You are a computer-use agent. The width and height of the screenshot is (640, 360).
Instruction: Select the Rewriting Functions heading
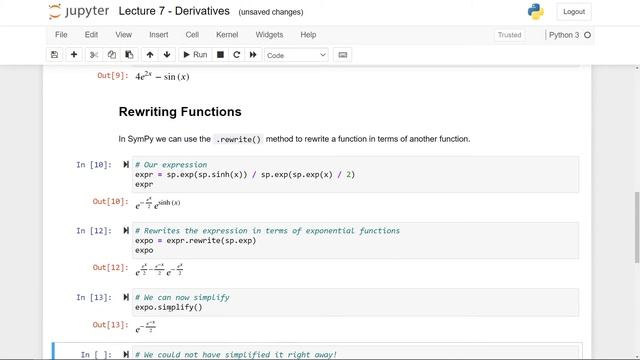180,112
